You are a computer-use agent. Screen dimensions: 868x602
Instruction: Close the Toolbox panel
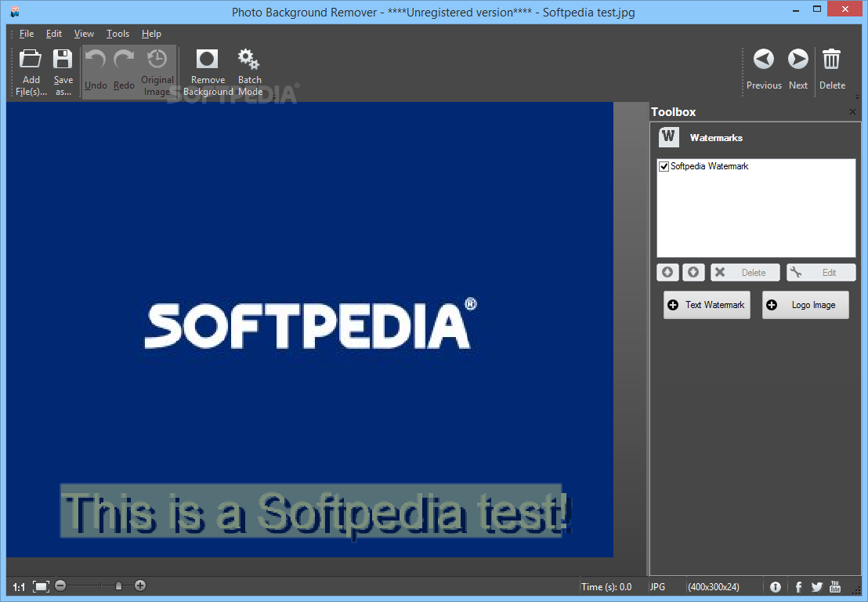pos(852,112)
